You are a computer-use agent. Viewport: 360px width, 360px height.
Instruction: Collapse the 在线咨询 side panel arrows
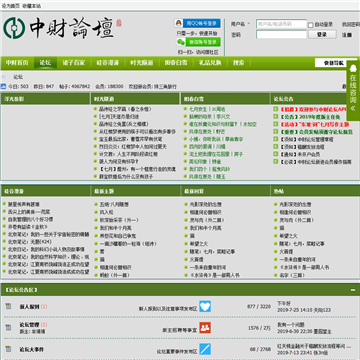tap(353, 108)
